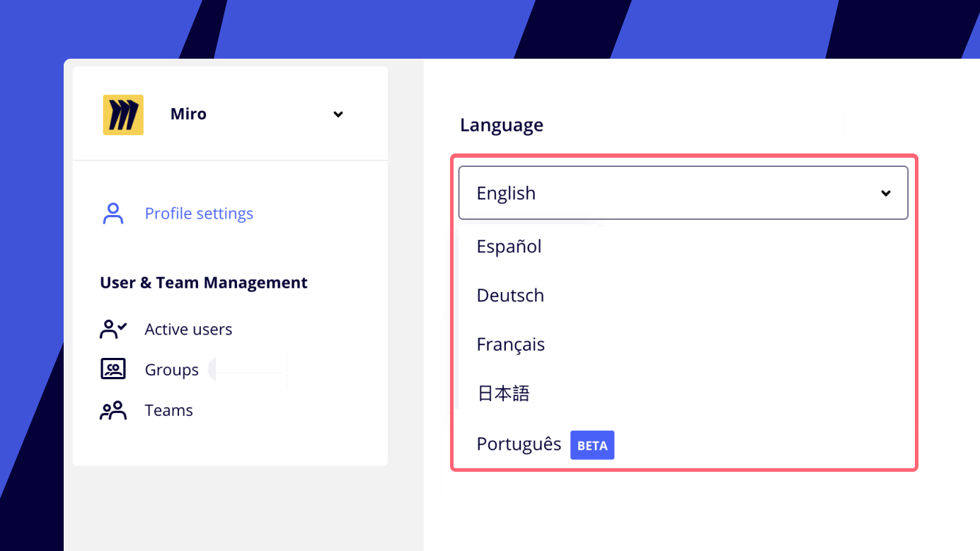This screenshot has height=551, width=980.
Task: Click the Active users entry
Action: click(188, 328)
